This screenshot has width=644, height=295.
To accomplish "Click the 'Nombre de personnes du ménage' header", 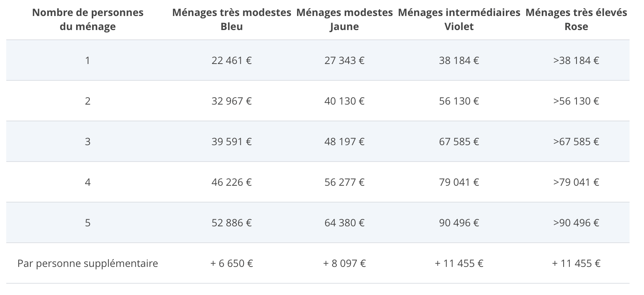I will (x=87, y=20).
